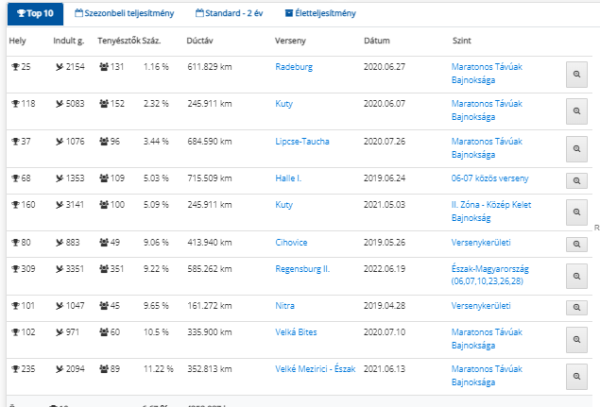Open Maratonos Távúak Bajnoksága link in Velká Bites row
This screenshot has width=600, height=407.
tap(487, 339)
